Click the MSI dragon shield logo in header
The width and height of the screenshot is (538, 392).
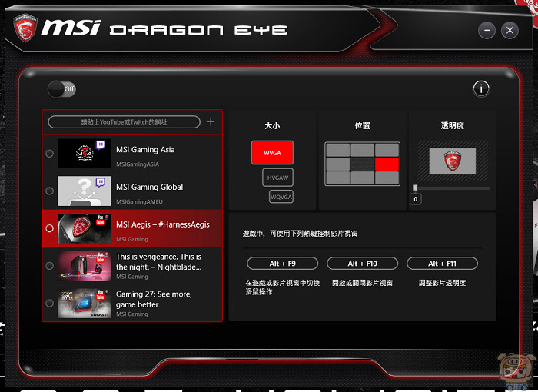25,28
